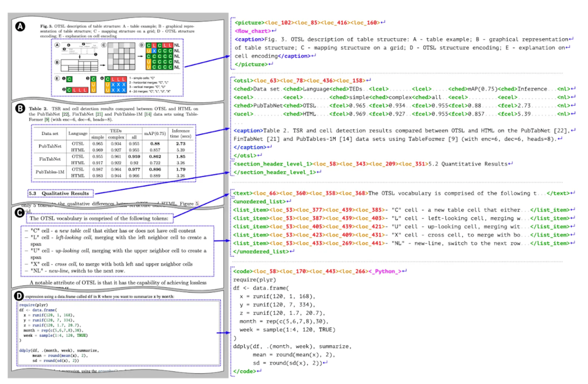Select 'require(plyr)' in the right-side output
The height and width of the screenshot is (384, 588).
[x=255, y=280]
